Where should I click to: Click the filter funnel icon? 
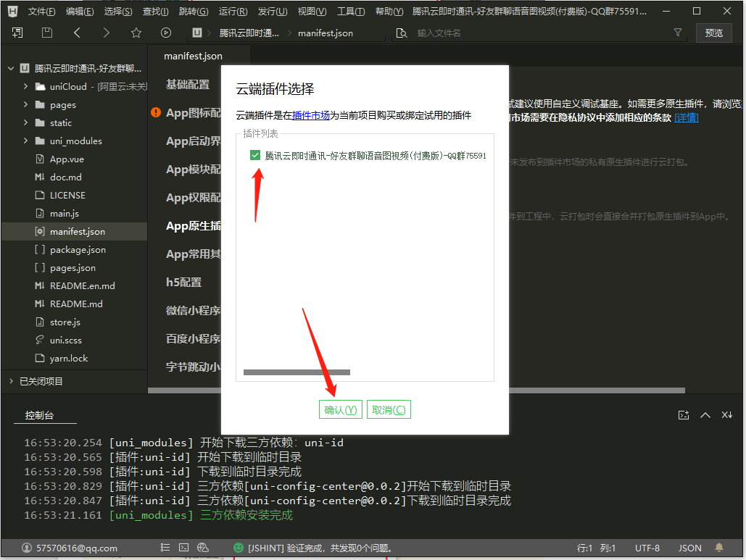point(678,33)
